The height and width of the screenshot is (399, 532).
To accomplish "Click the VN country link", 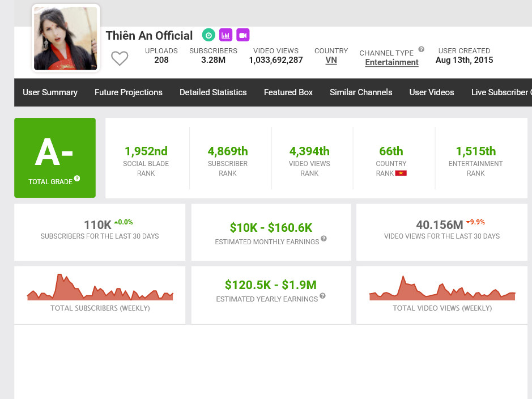I will click(x=331, y=60).
